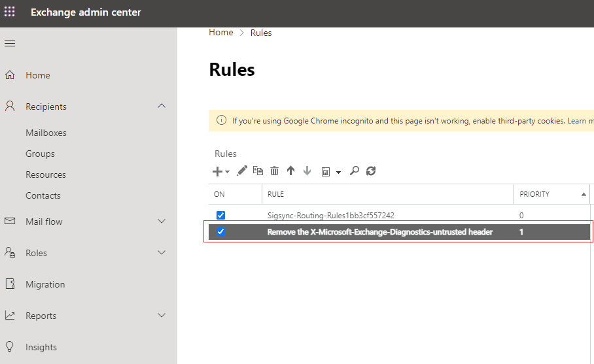This screenshot has height=364, width=594.
Task: Move rule up with the up arrow
Action: pyautogui.click(x=290, y=171)
